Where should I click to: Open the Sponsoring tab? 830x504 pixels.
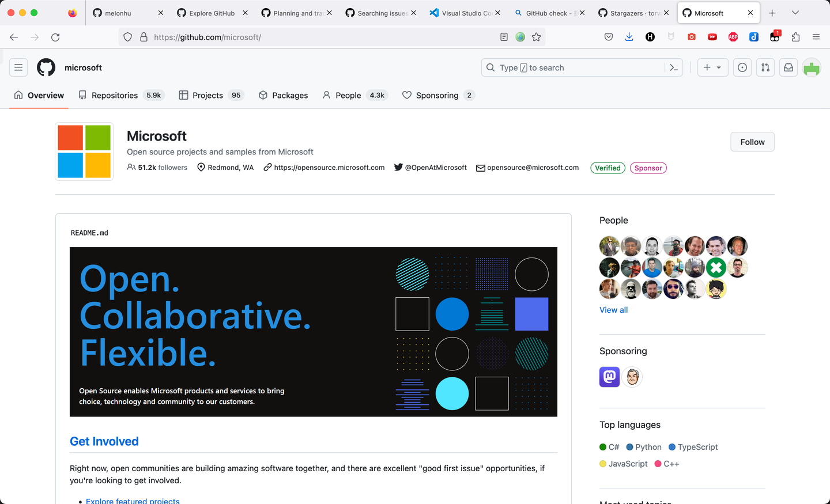(x=438, y=95)
